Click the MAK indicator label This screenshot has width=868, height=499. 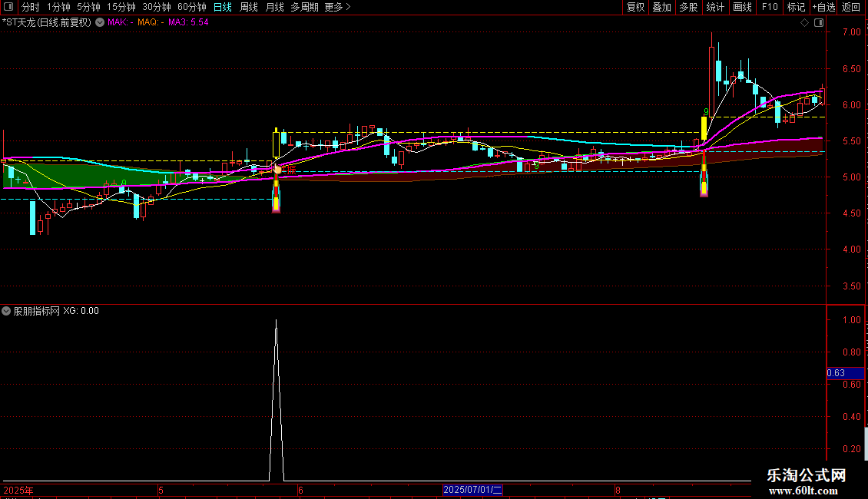coord(120,22)
